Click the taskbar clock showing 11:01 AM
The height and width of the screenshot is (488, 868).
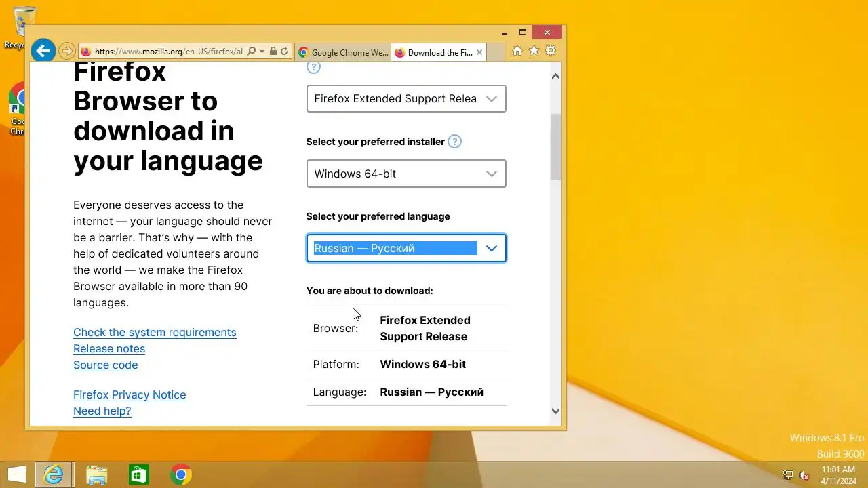[838, 474]
